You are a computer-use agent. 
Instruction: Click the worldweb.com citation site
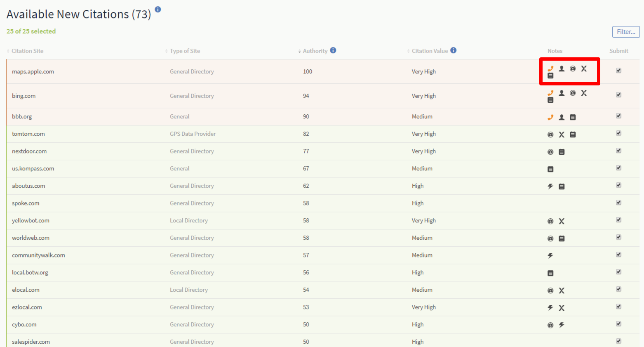click(x=31, y=238)
